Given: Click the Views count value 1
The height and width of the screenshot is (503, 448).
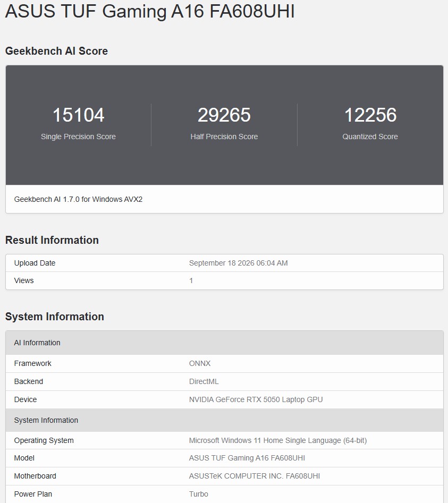Looking at the screenshot, I should [191, 280].
